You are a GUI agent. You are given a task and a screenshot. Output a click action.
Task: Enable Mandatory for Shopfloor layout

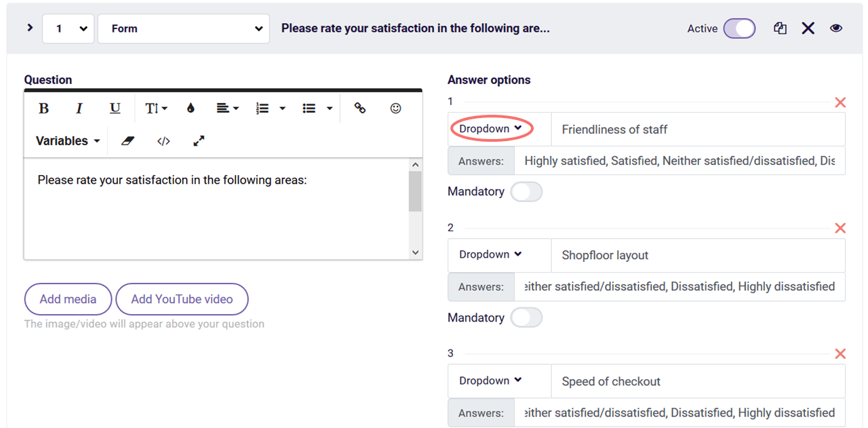tap(527, 317)
